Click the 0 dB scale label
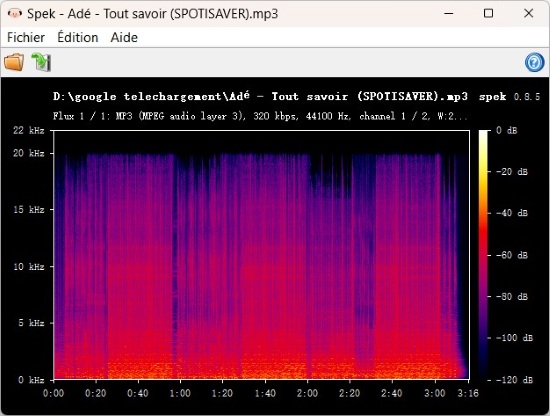This screenshot has height=416, width=550. click(507, 130)
